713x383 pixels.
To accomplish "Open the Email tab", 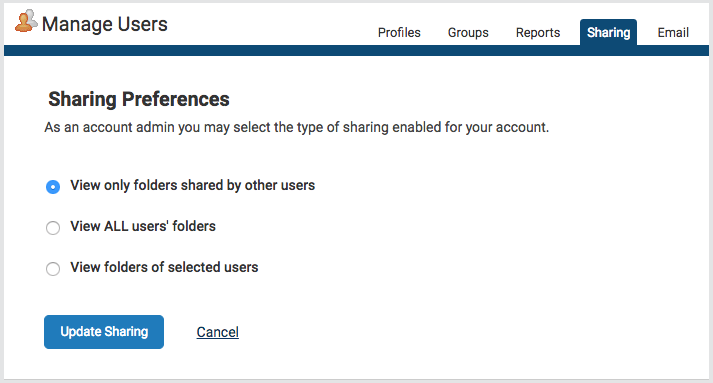I will click(673, 33).
